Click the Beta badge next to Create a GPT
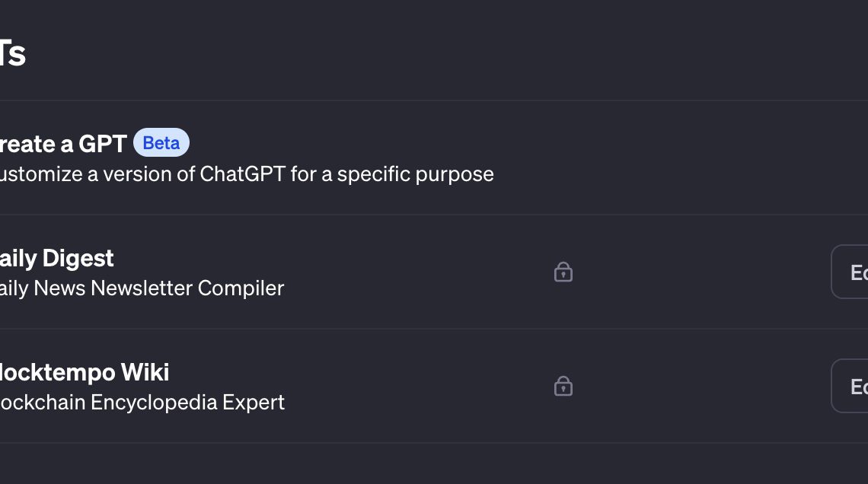Screen dimensions: 868x484 point(161,143)
